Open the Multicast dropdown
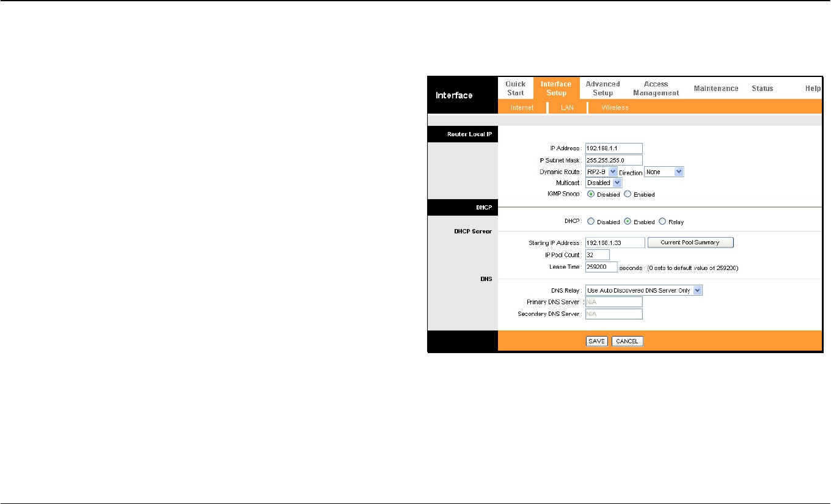 tap(604, 183)
